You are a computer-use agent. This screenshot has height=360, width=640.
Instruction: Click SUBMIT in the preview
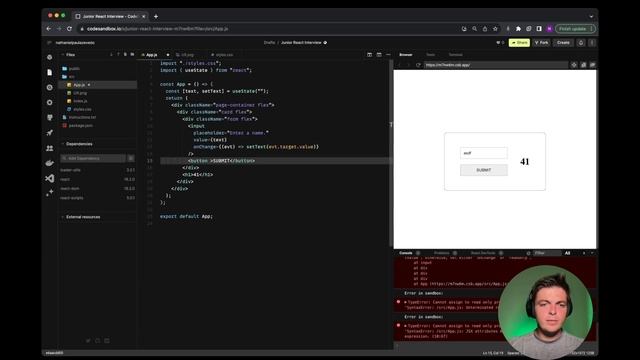[x=484, y=170]
